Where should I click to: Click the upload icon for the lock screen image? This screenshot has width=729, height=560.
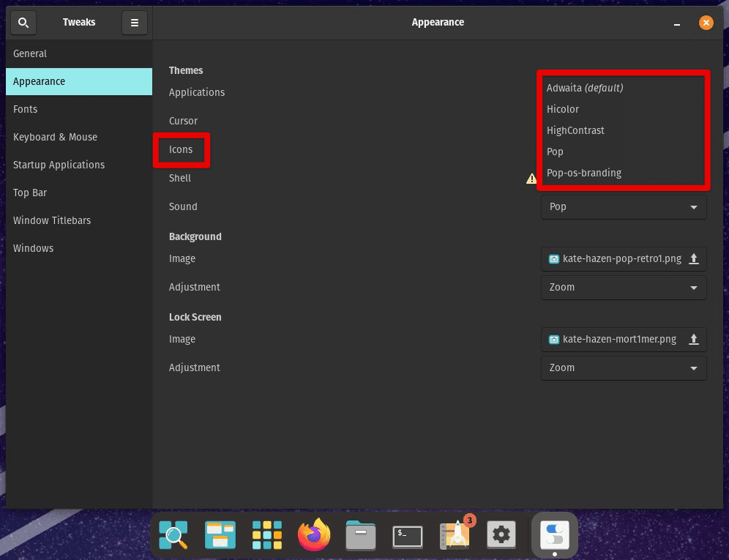coord(695,339)
